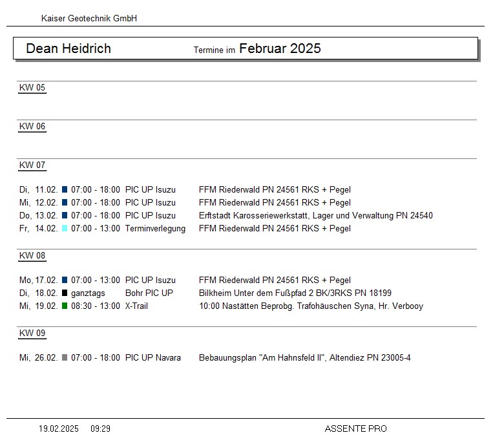Select the Terminverlegung appointment entry
Image resolution: width=504 pixels, height=444 pixels.
[x=155, y=229]
